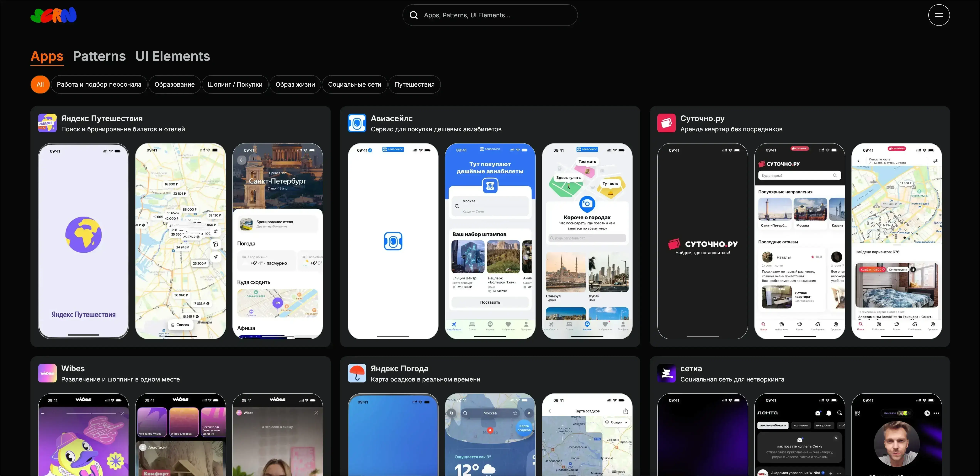Filter by Работа и подбор персонала
This screenshot has height=476, width=980.
click(99, 84)
